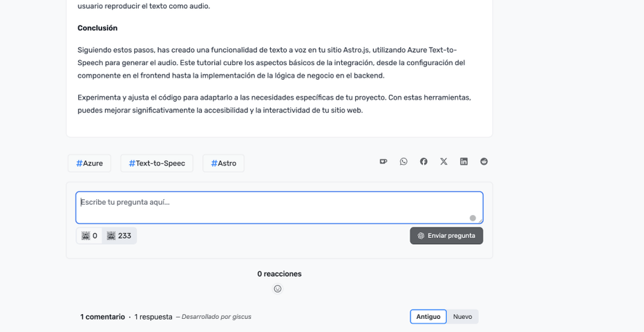Image resolution: width=644 pixels, height=332 pixels.
Task: Click the question box resize handle
Action: 480,221
